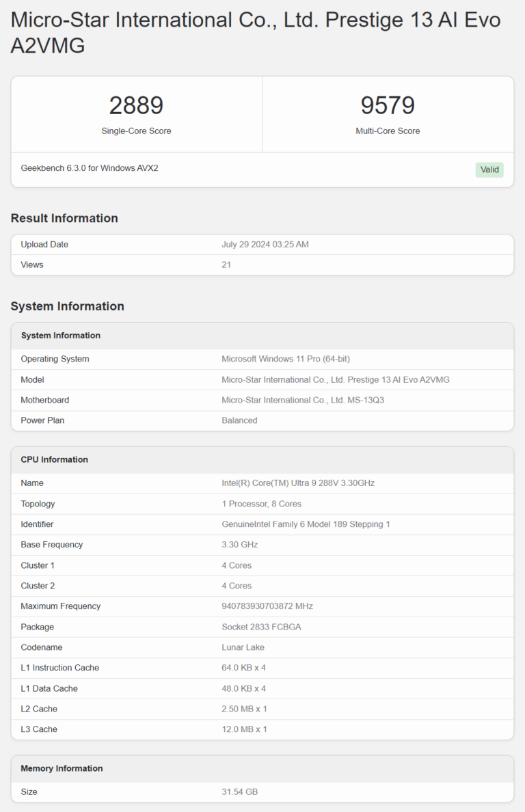This screenshot has width=525, height=812.
Task: Select the Microsoft Windows 11 Pro operating system value
Action: tap(286, 359)
